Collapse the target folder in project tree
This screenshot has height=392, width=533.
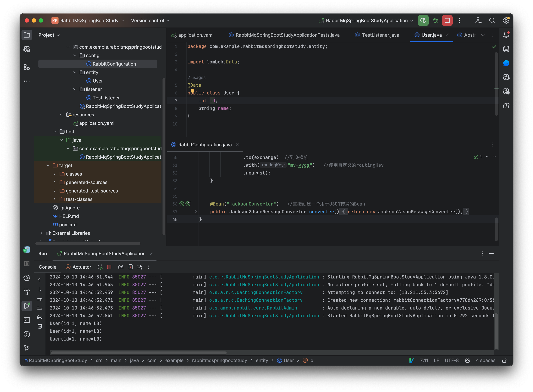tap(48, 165)
